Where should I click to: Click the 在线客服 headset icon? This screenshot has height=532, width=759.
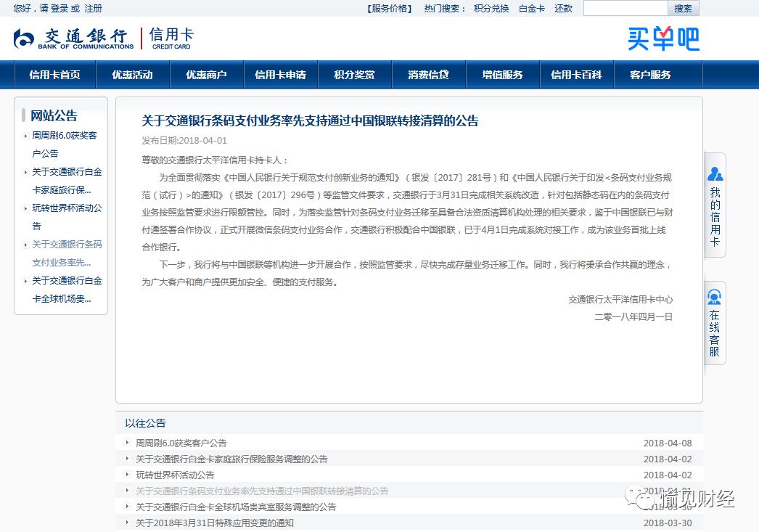click(715, 297)
